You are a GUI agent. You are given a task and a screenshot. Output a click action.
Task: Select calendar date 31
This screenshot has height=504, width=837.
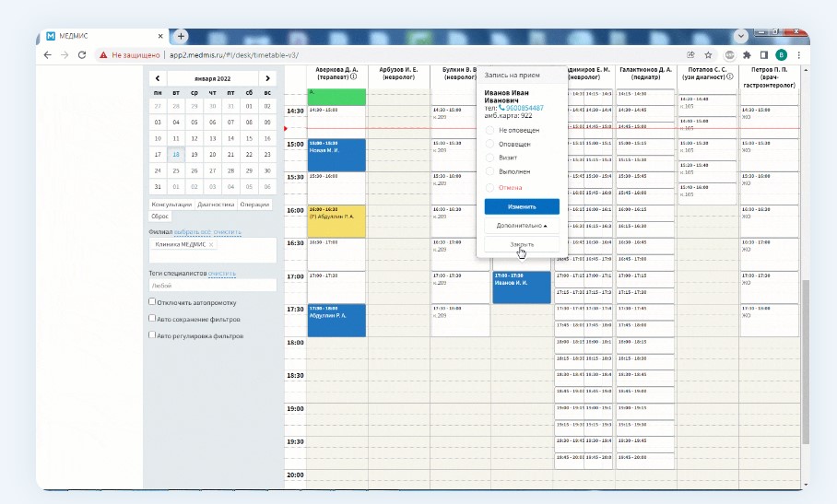coord(158,187)
